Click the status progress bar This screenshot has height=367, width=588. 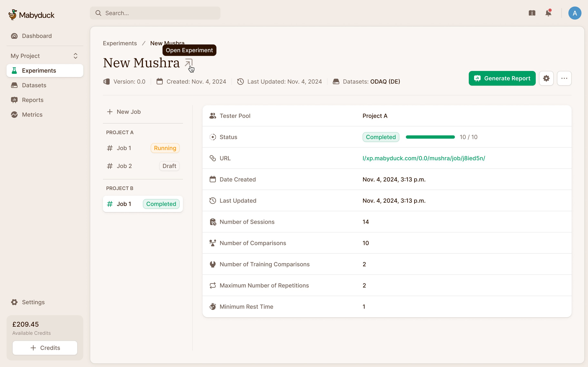pos(430,137)
